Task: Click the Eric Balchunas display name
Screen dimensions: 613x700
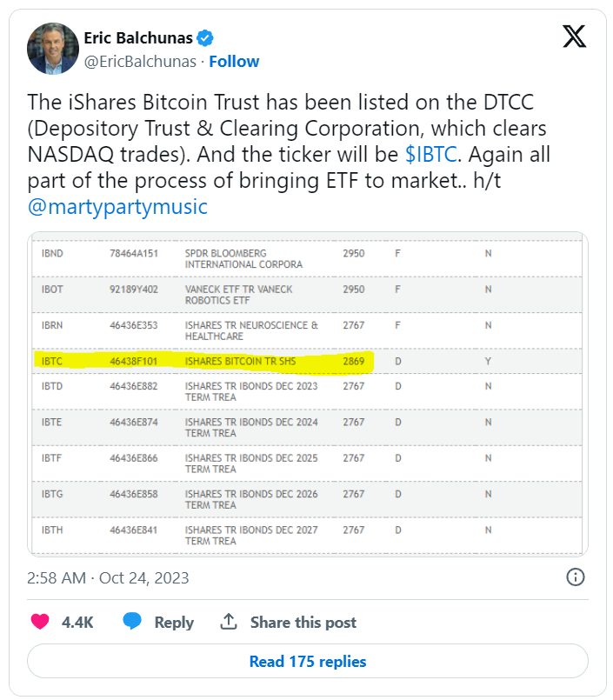Action: point(137,37)
